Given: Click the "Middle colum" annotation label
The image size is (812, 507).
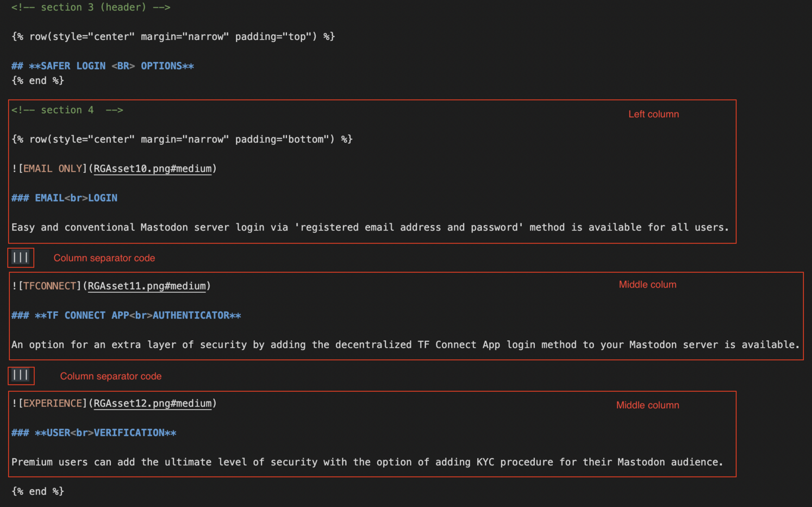Looking at the screenshot, I should pyautogui.click(x=647, y=285).
